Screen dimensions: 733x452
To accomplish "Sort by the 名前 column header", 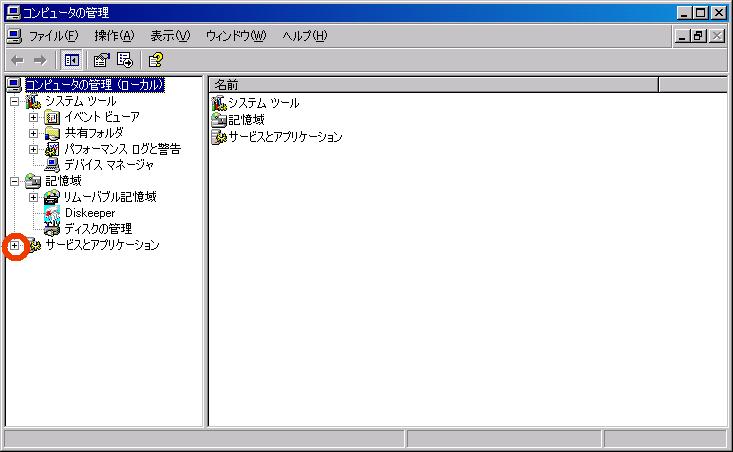I will coord(434,85).
